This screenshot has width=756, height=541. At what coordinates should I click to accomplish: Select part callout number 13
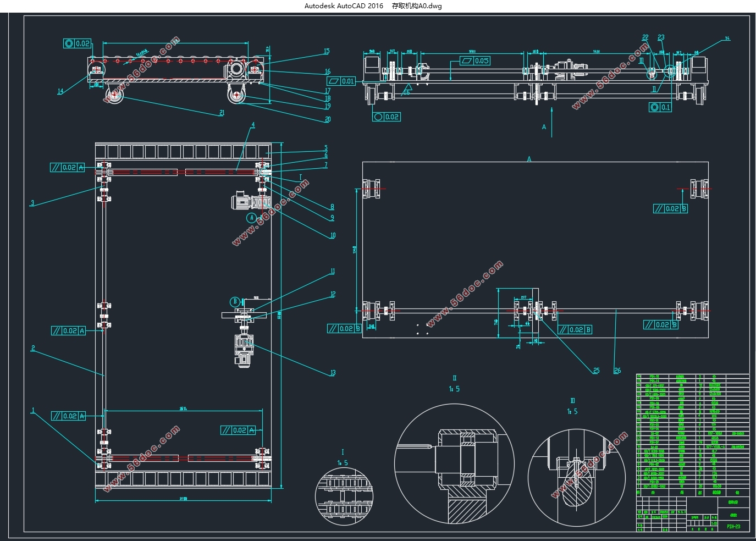333,373
